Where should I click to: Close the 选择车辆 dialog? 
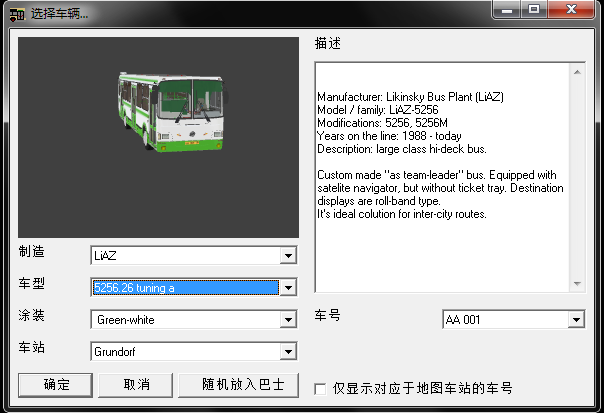click(x=571, y=9)
